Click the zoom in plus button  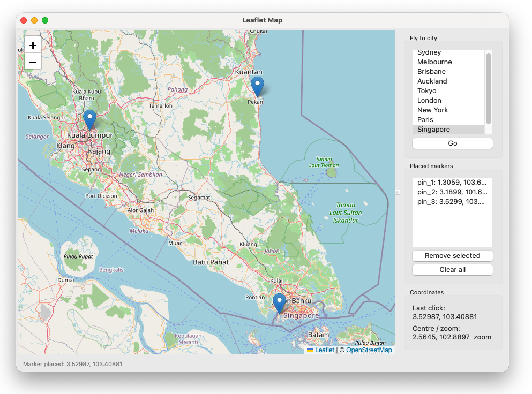click(33, 46)
